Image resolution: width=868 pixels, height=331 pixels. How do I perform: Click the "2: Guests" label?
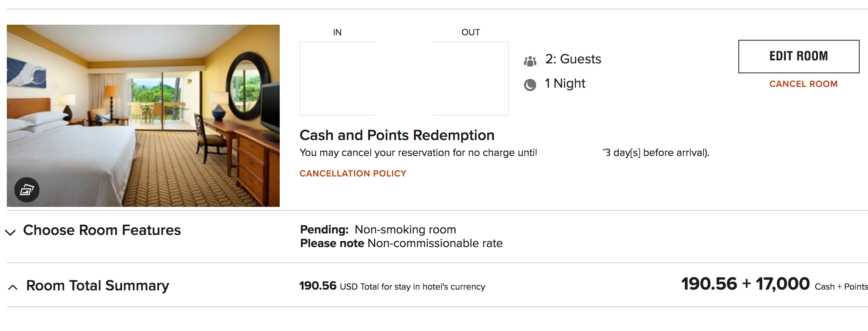pos(573,59)
